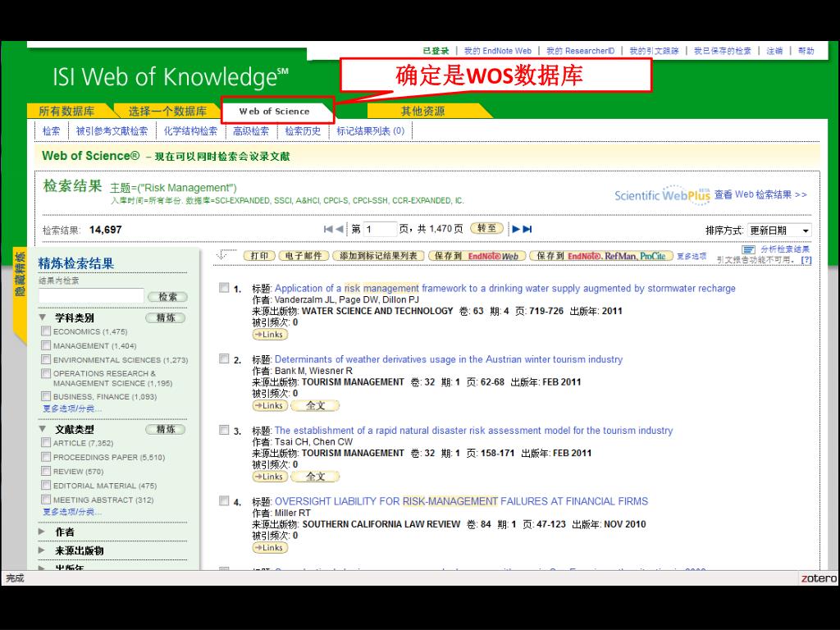Screen dimensions: 840x630
Task: Open the sort order dropdown
Action: (779, 231)
